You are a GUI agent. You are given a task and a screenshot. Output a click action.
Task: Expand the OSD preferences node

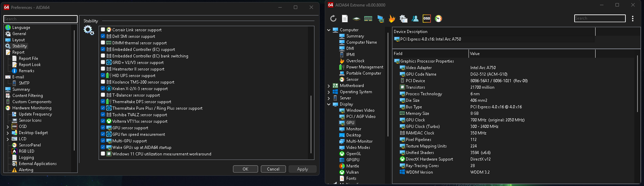click(x=8, y=127)
